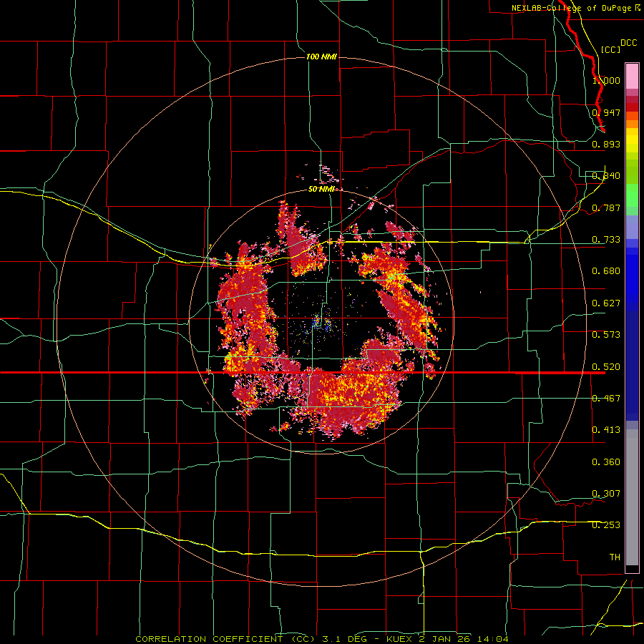Click the 0.413 legend value
The height and width of the screenshot is (644, 644).
pyautogui.click(x=606, y=430)
